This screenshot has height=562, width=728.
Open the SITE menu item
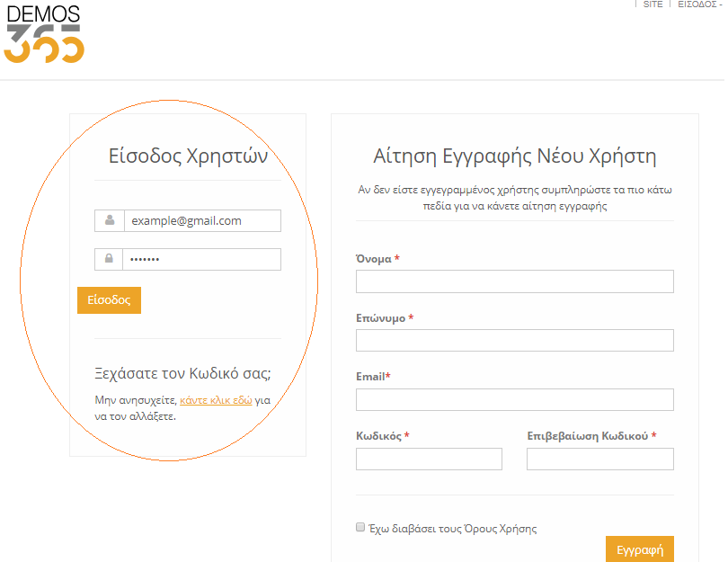pos(653,4)
